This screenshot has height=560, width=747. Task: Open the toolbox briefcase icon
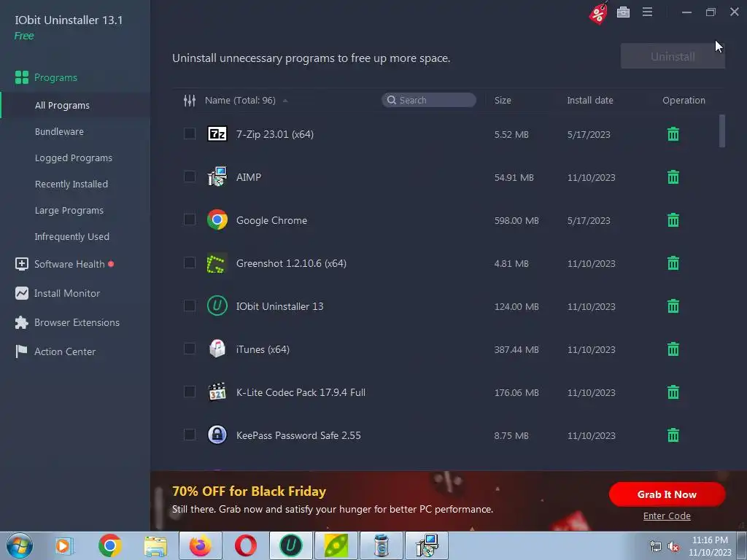tap(623, 12)
